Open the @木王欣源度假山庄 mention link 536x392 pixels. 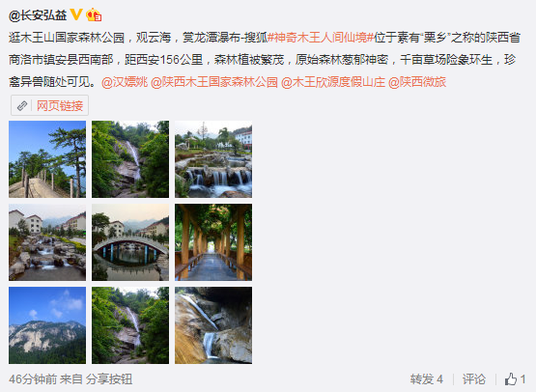[333, 82]
